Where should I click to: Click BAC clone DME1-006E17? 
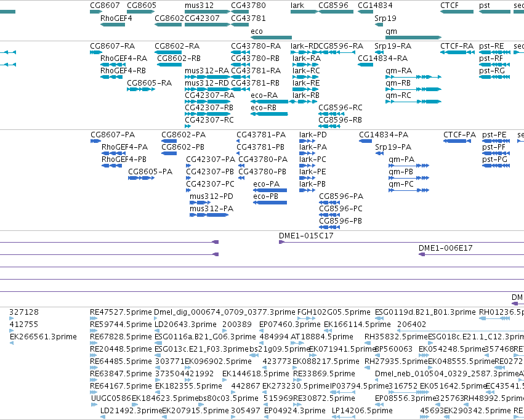click(445, 249)
